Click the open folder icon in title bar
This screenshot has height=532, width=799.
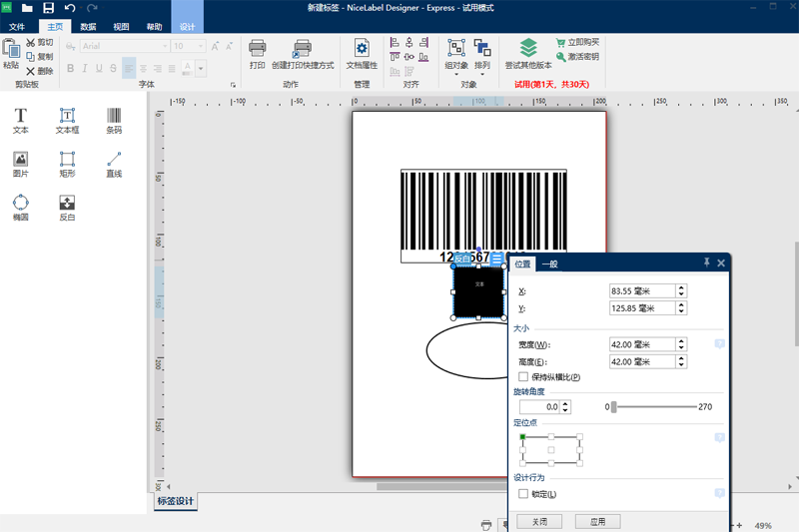coord(27,8)
